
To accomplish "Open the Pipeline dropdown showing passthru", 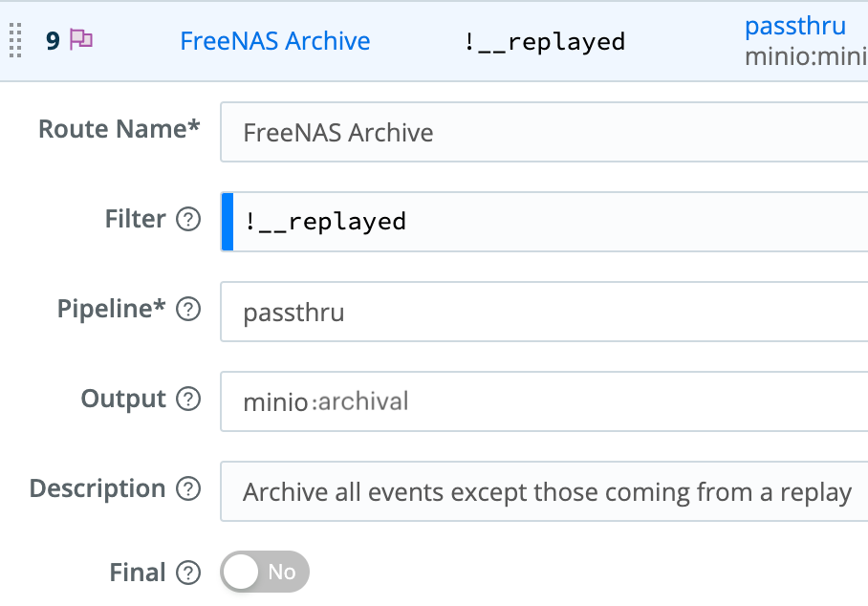I will point(543,312).
